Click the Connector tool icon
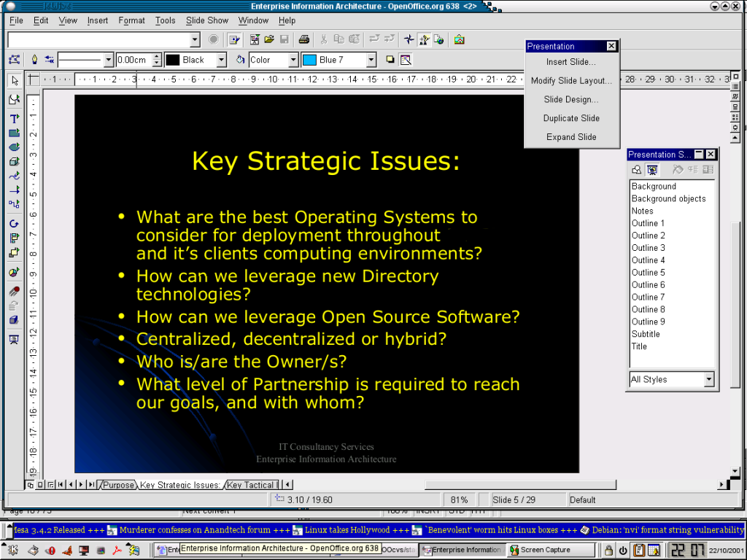The image size is (747, 560). pos(14,204)
